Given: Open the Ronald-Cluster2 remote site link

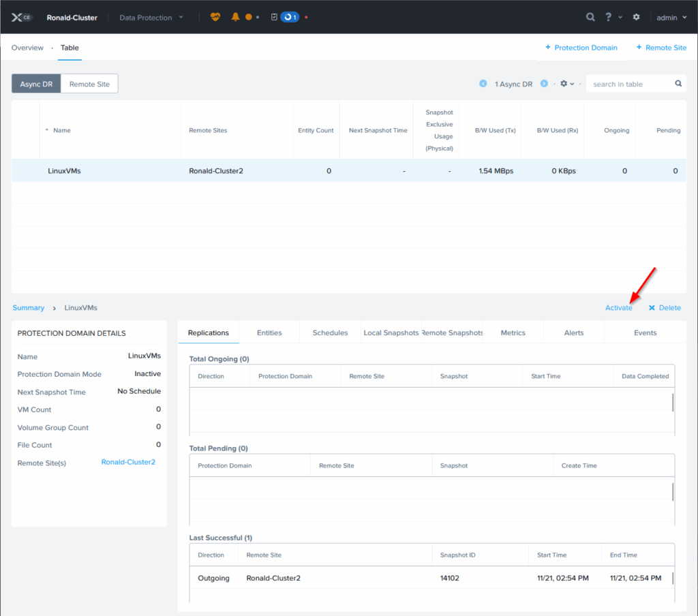Looking at the screenshot, I should [128, 462].
